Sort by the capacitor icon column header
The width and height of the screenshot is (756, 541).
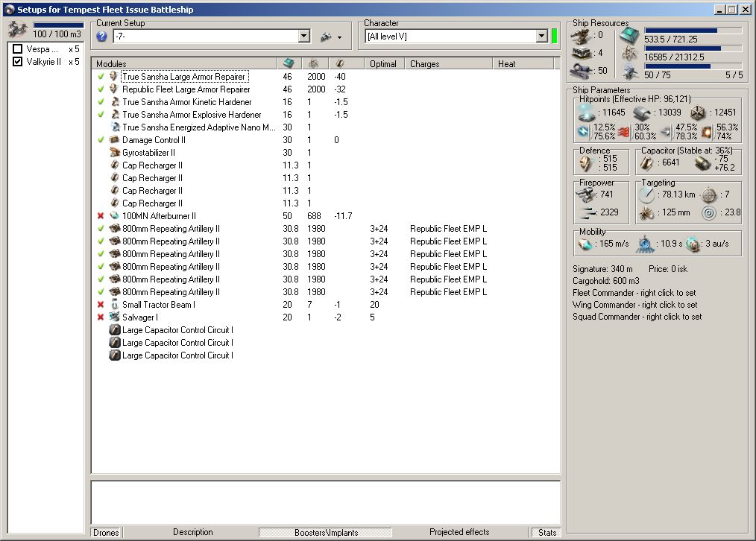[346, 63]
